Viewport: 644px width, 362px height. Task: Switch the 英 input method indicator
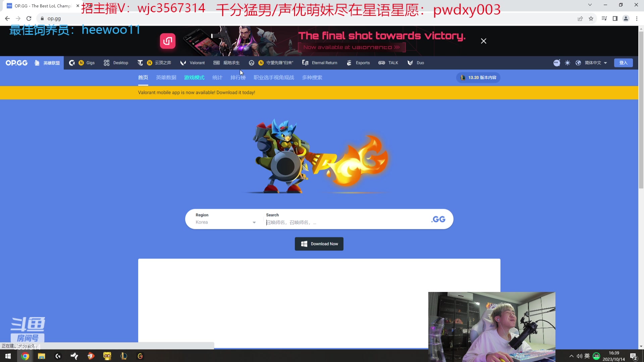pos(587,356)
